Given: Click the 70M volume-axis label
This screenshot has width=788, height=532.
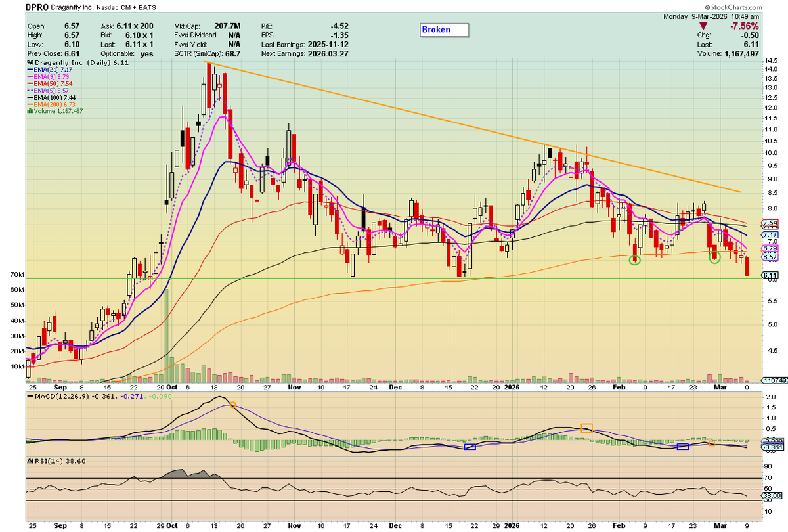Looking at the screenshot, I should 16,274.
